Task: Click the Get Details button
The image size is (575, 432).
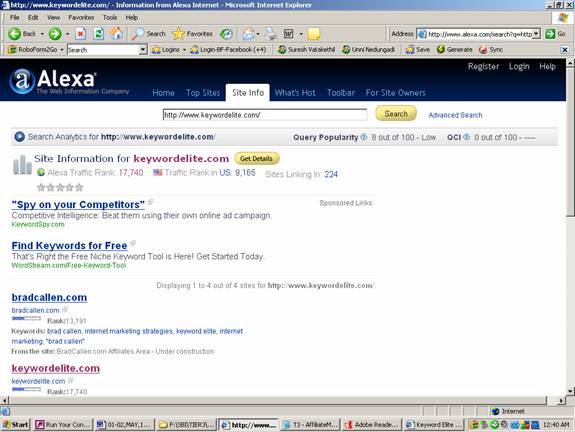Action: pyautogui.click(x=256, y=158)
